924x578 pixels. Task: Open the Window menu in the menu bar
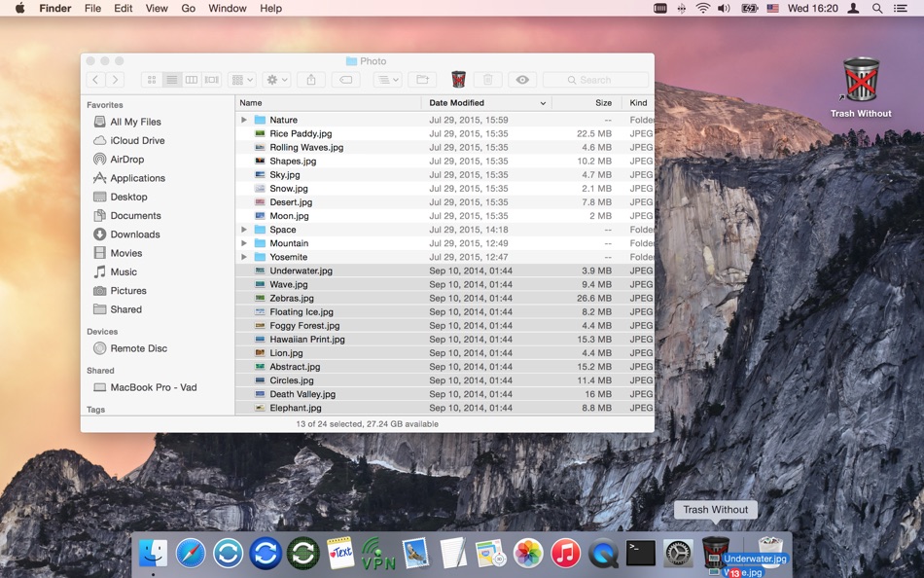pos(227,8)
